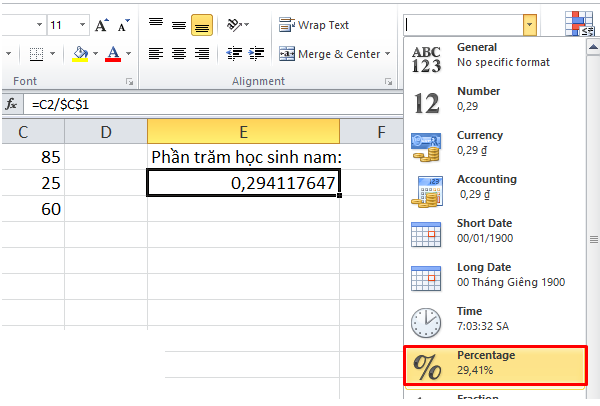Screen dimensions: 600x406
Task: Choose Time format option
Action: click(494, 322)
